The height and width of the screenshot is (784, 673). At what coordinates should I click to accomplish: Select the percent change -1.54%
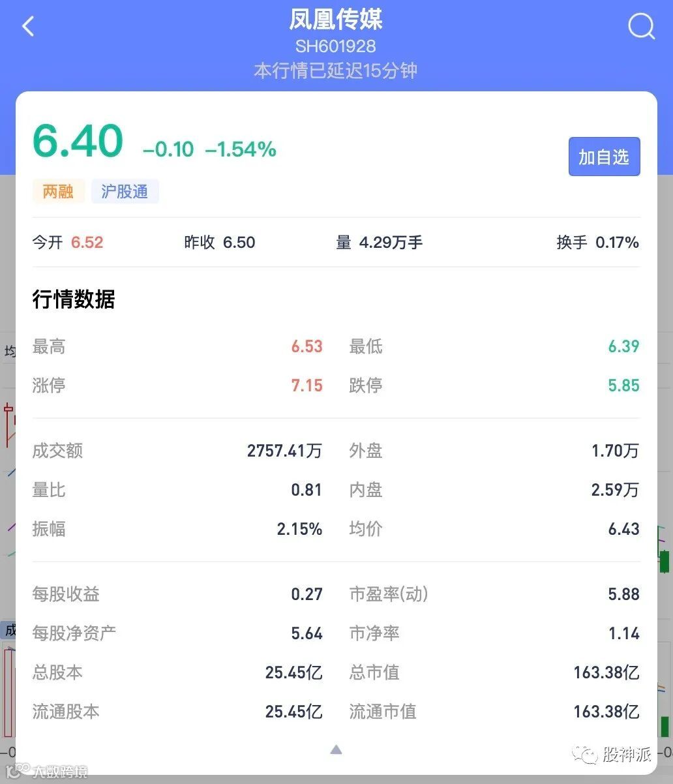pos(241,149)
